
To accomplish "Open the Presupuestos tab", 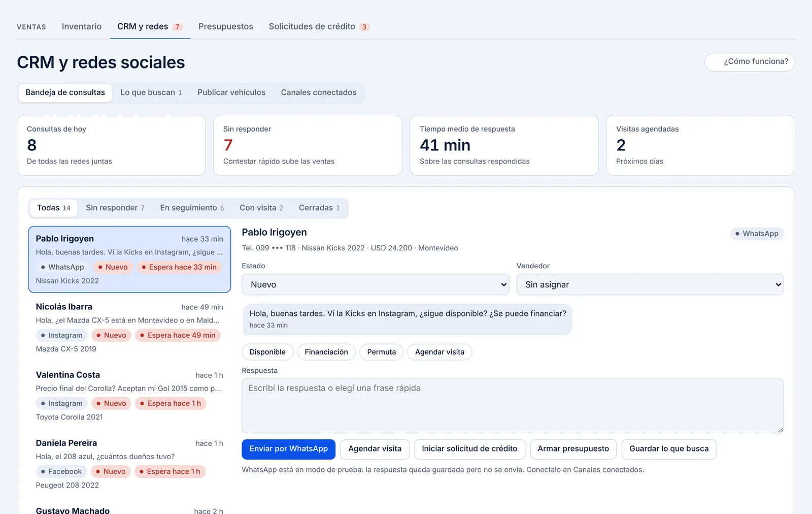I will [226, 26].
